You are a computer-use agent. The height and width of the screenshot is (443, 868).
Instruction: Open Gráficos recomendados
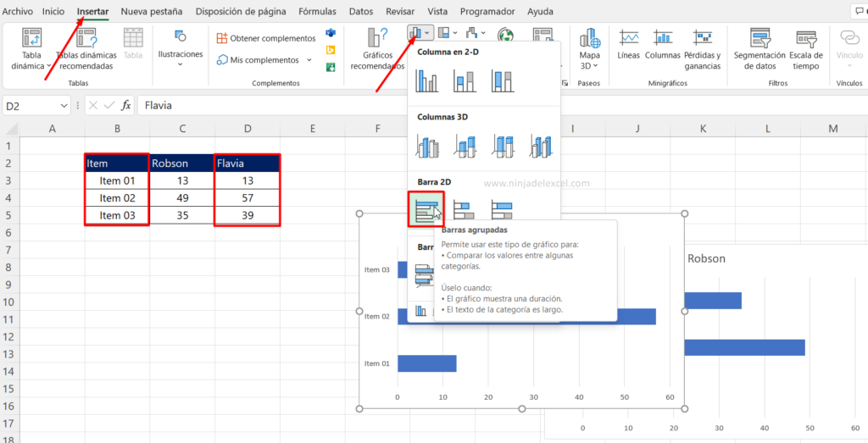[377, 48]
